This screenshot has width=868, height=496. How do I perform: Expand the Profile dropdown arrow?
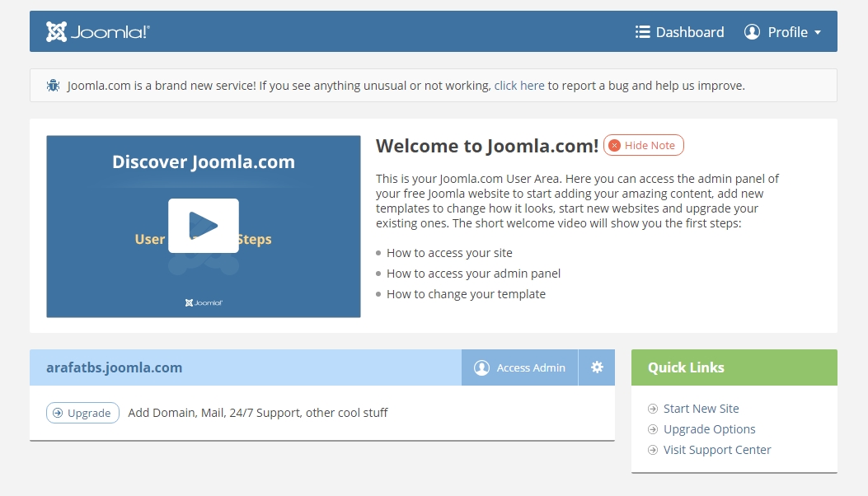pos(818,33)
